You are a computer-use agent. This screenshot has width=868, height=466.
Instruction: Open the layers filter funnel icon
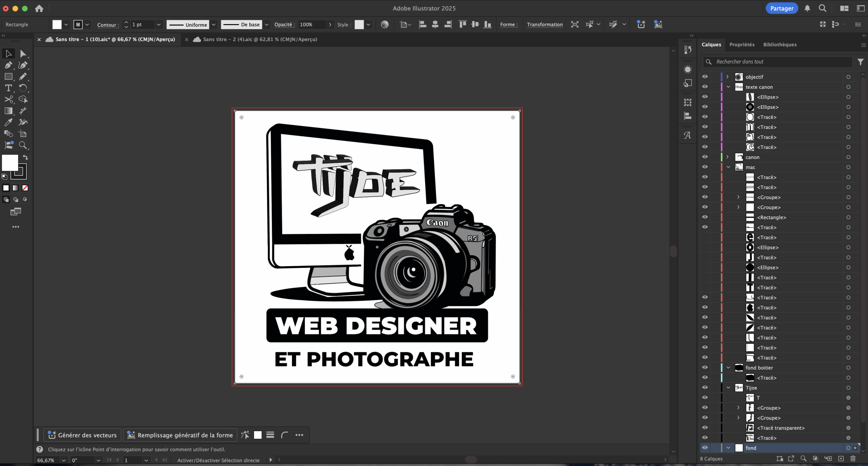[861, 62]
